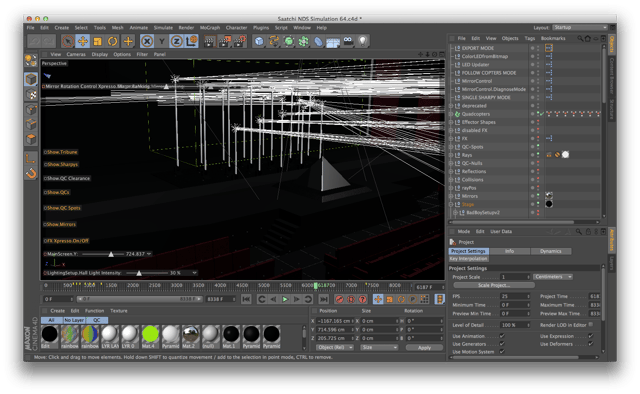This screenshot has height=394, width=640.
Task: Open the Layout Startup dropdown
Action: (580, 27)
